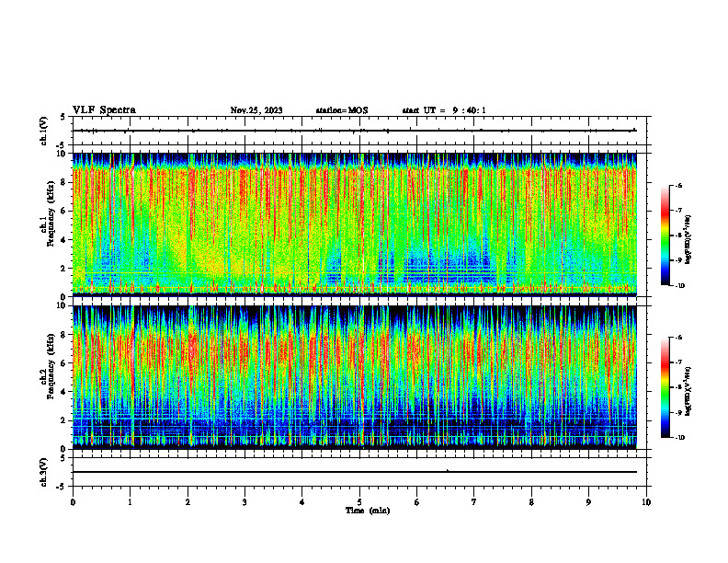Screen dimensions: 728x563
Task: Click "-10" on the ch.2 color bar scale
Action: tap(679, 438)
